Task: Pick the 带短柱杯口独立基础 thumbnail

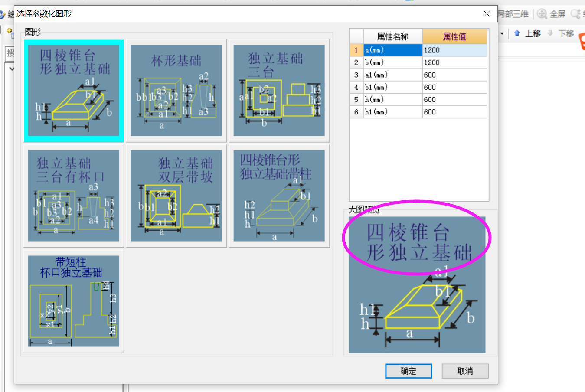Action: coord(74,301)
